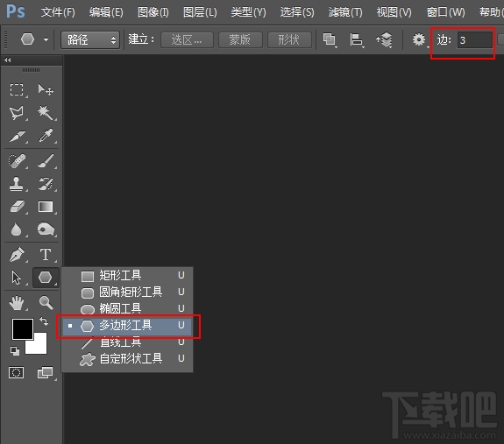This screenshot has height=444, width=504.
Task: Choose 圆角矩形工具 from the flyout
Action: pyautogui.click(x=127, y=292)
